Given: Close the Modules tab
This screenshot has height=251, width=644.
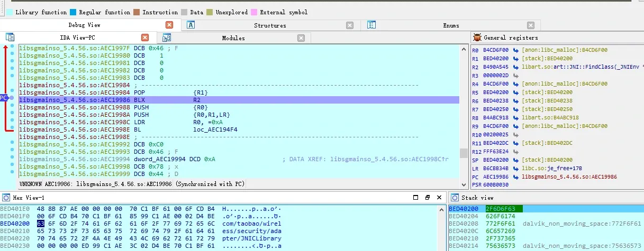Looking at the screenshot, I should click(x=301, y=38).
